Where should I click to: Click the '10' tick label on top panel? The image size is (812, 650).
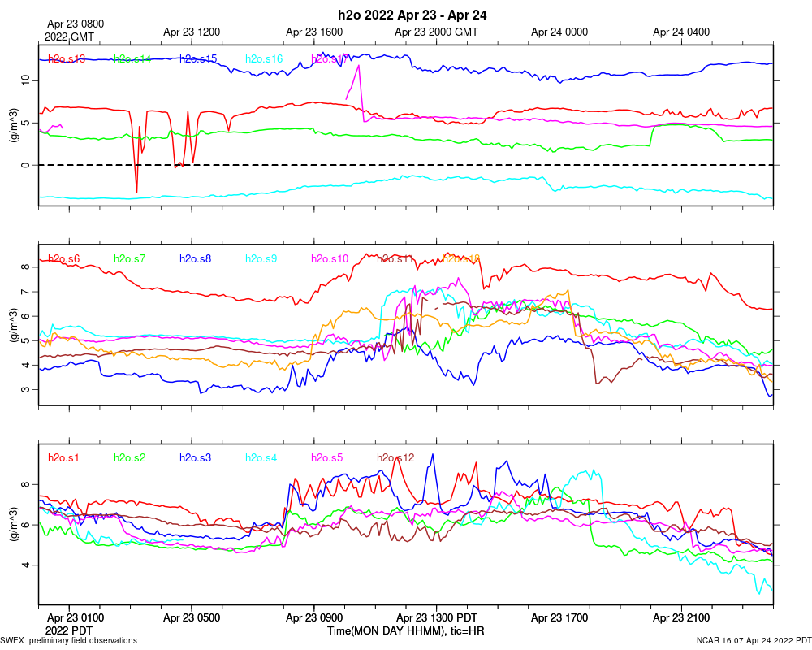coord(27,81)
